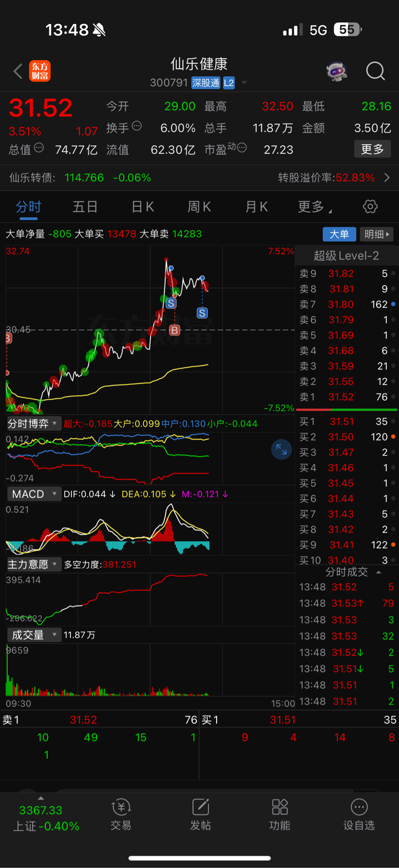Tap the info icon beside 总值
The width and height of the screenshot is (399, 868).
(x=39, y=148)
